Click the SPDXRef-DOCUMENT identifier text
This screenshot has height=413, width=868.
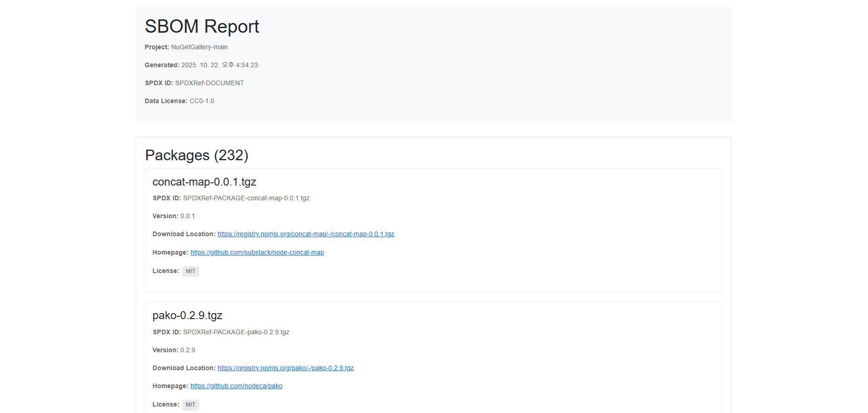(209, 83)
